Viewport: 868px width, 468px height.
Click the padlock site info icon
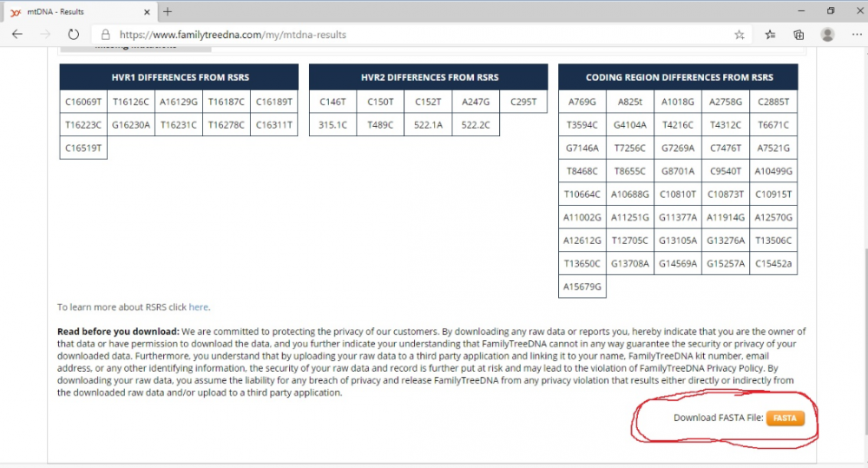[105, 35]
